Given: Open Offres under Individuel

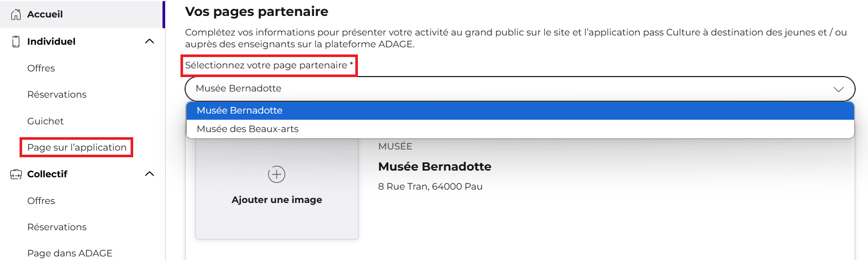Looking at the screenshot, I should point(41,68).
